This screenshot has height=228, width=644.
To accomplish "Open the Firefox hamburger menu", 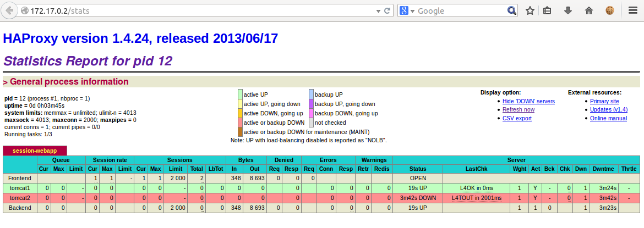I will pyautogui.click(x=632, y=11).
